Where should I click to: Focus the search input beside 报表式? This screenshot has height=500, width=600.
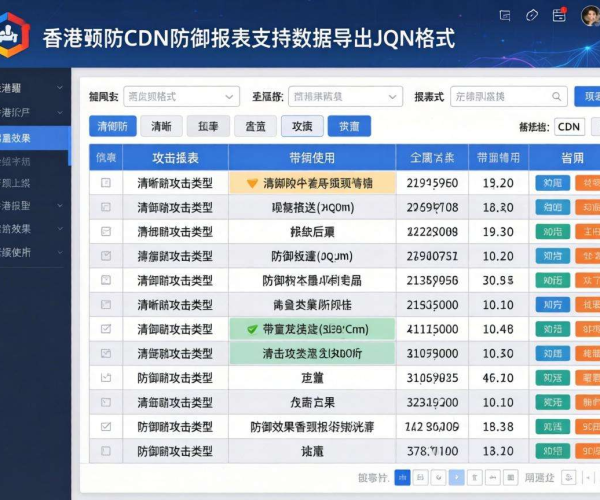coord(508,96)
